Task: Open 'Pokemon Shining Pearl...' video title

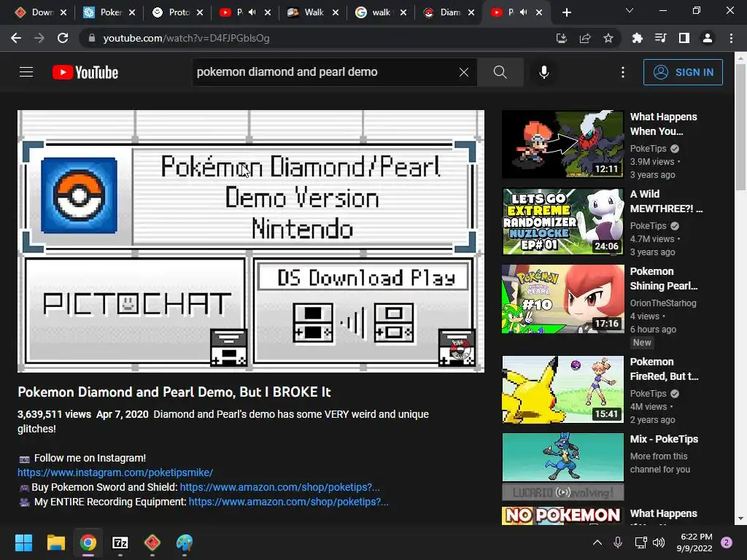Action: point(664,279)
